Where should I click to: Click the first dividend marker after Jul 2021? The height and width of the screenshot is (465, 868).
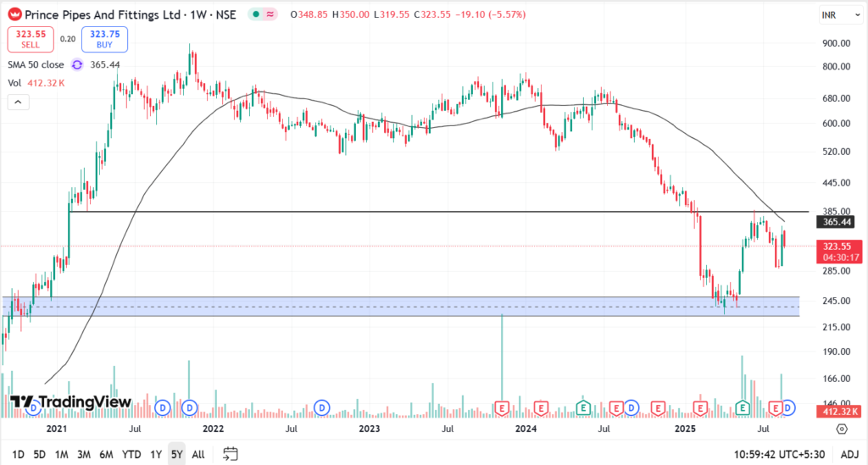pyautogui.click(x=162, y=408)
